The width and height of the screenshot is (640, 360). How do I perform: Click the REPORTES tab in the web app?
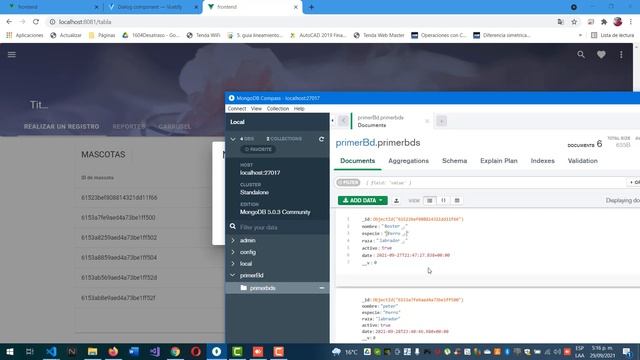(x=129, y=127)
